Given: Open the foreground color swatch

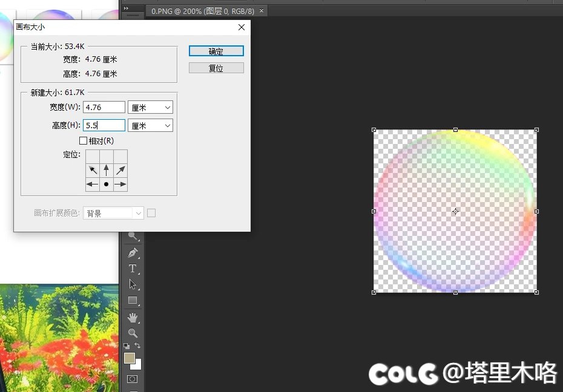Looking at the screenshot, I should [x=129, y=358].
